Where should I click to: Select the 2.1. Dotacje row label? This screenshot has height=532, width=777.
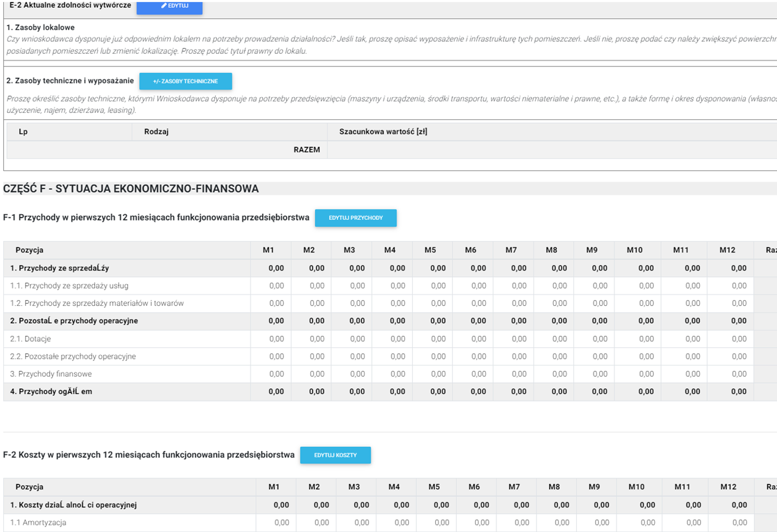[31, 339]
